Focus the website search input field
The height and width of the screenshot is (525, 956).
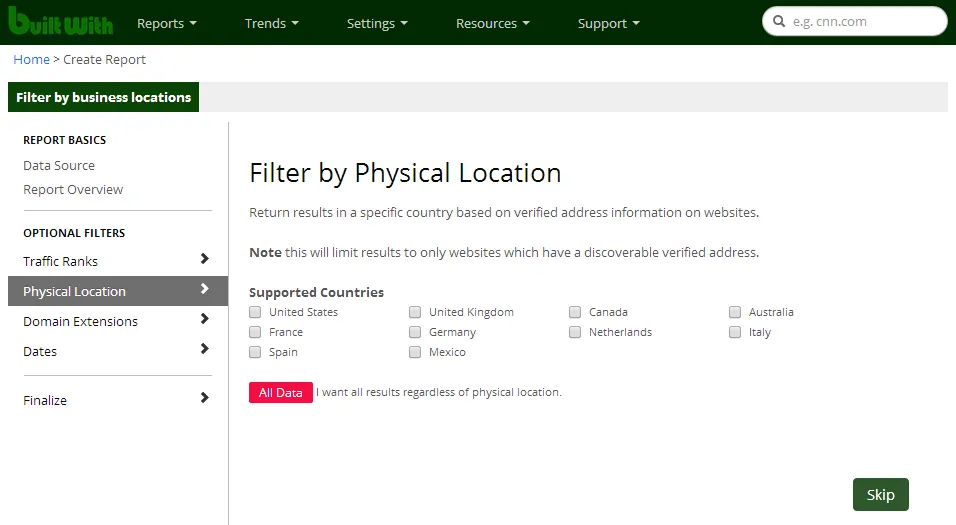(x=864, y=21)
